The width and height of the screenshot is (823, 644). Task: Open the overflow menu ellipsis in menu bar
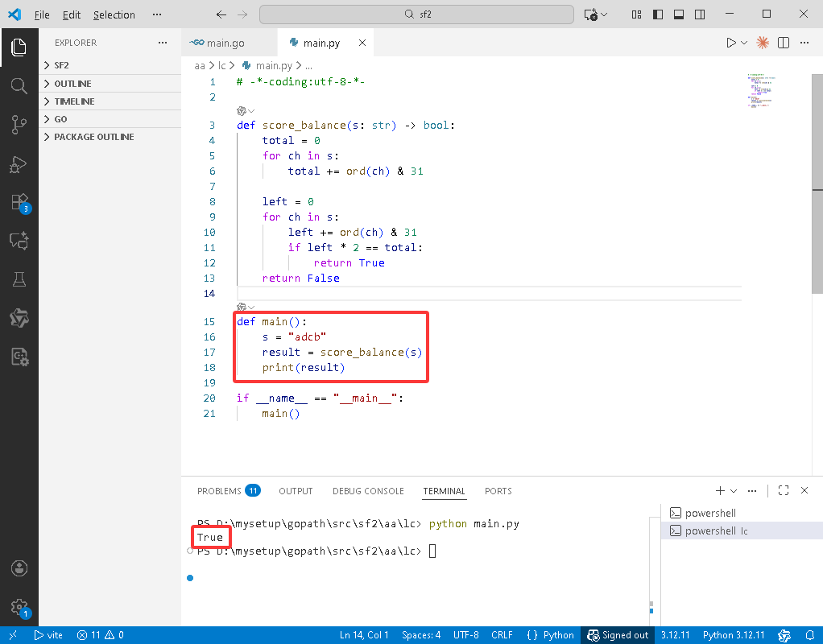click(157, 14)
